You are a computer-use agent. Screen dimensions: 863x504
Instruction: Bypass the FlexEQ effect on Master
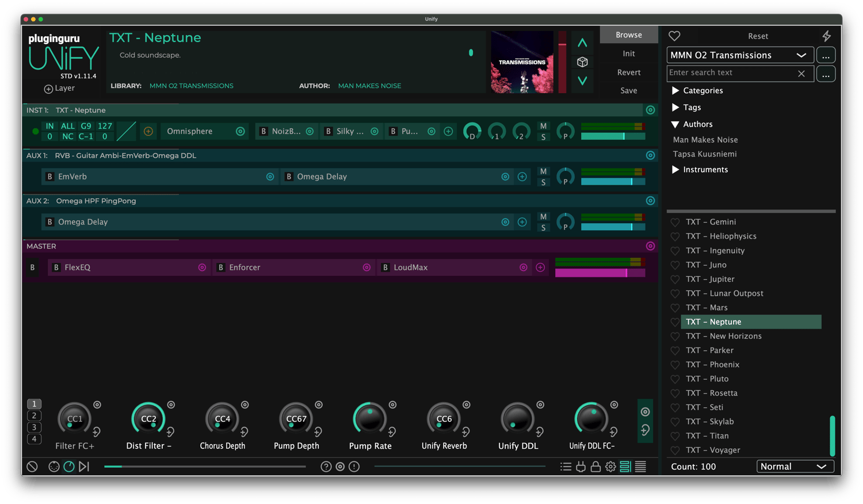(x=56, y=268)
